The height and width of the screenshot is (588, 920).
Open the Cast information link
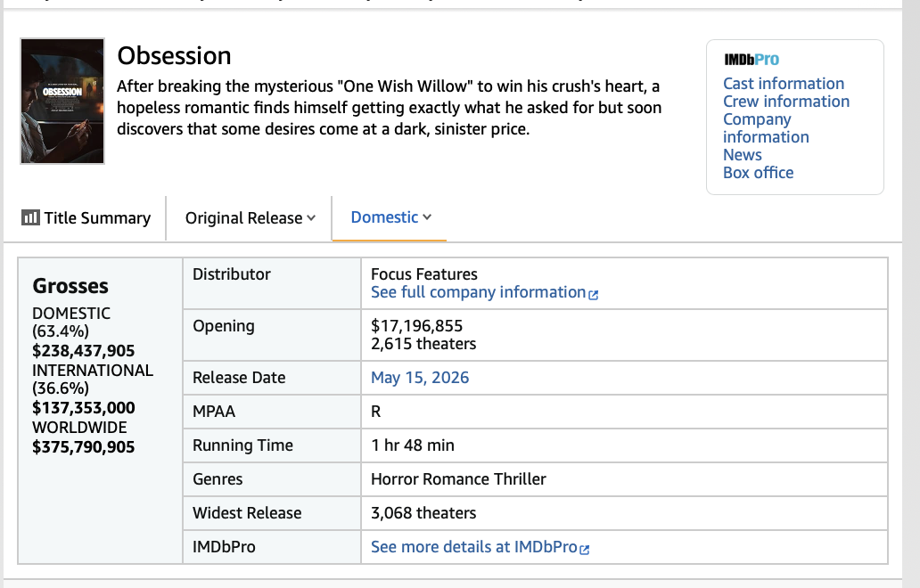(784, 83)
